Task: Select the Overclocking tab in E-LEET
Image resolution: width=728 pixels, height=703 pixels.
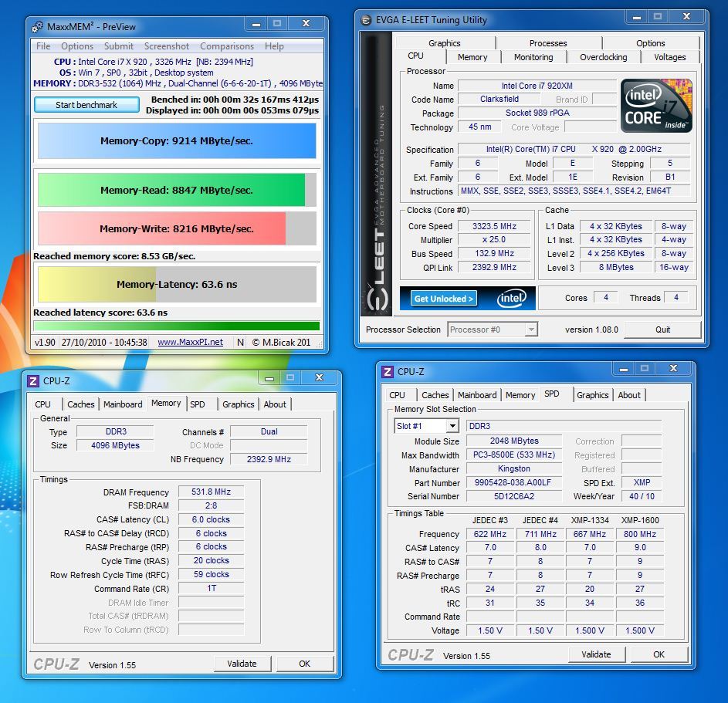Action: coord(603,57)
